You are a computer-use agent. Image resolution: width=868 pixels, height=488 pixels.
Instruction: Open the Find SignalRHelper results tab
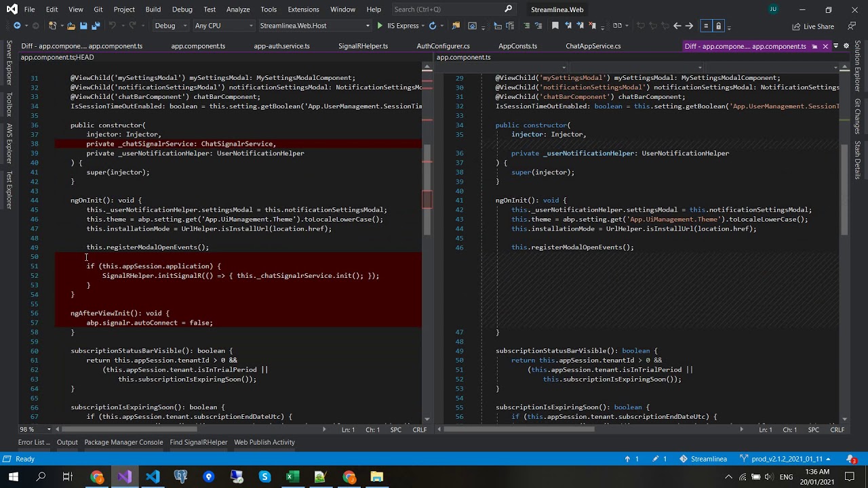[x=199, y=442]
